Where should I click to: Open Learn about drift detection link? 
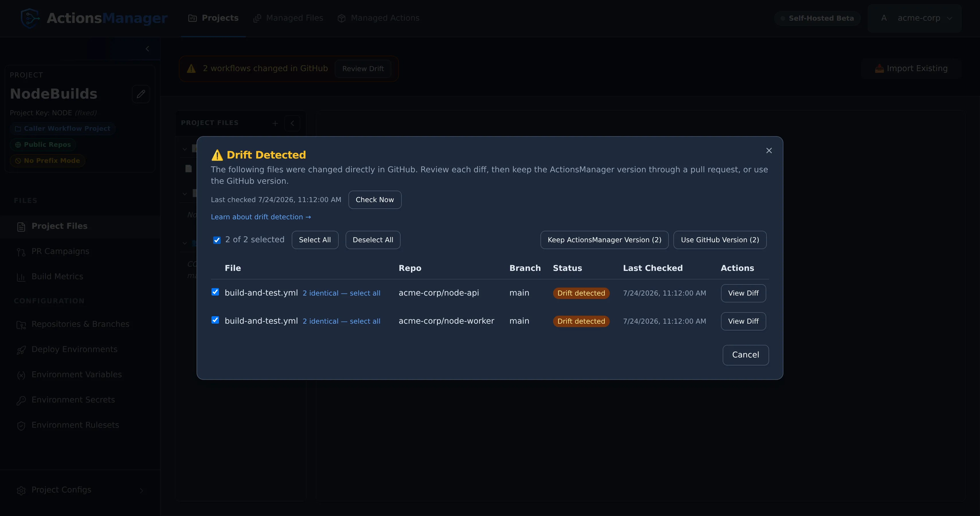pos(261,217)
